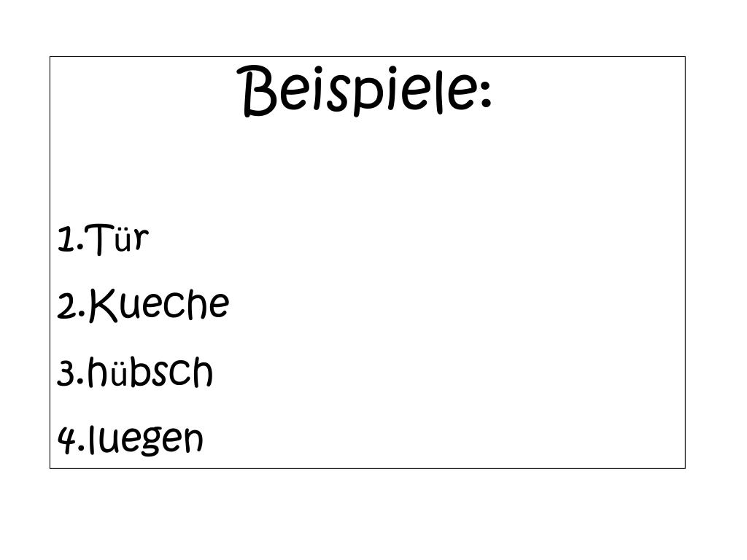Click the list number "3." before hübsch

(x=71, y=373)
